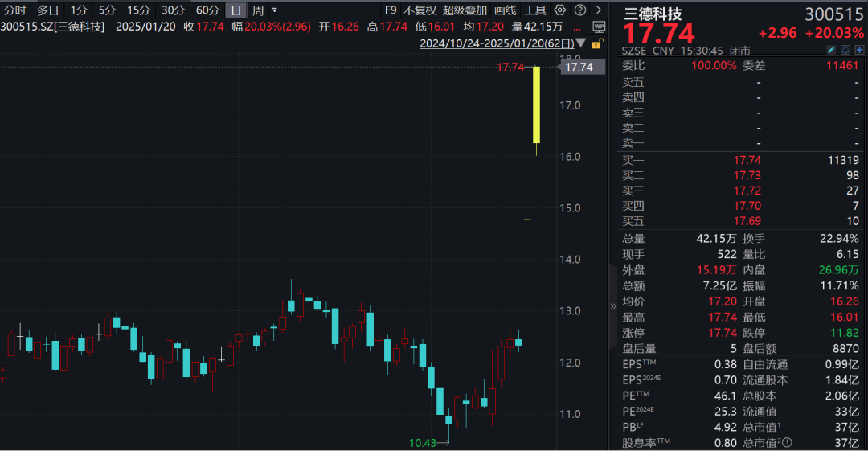Open 工具 tools menu
This screenshot has width=868, height=451.
pos(535,10)
